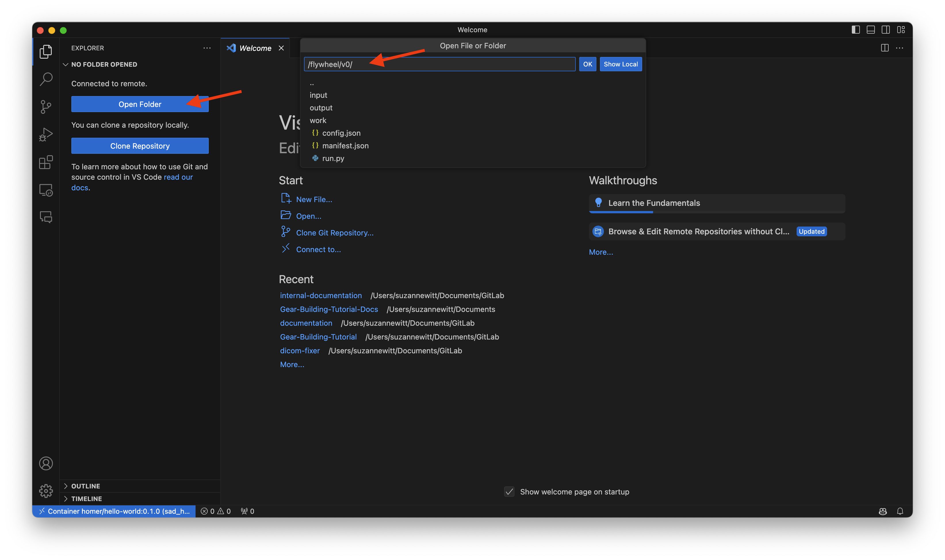
Task: Select the input folder entry
Action: pos(473,95)
